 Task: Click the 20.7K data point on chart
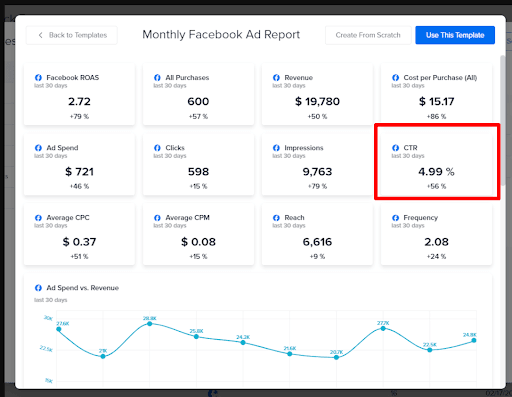tap(336, 357)
